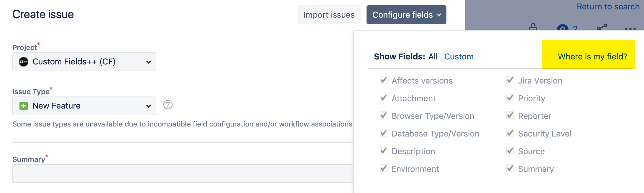This screenshot has height=193, width=644.
Task: Uncheck the Security Level field
Action: pyautogui.click(x=510, y=133)
